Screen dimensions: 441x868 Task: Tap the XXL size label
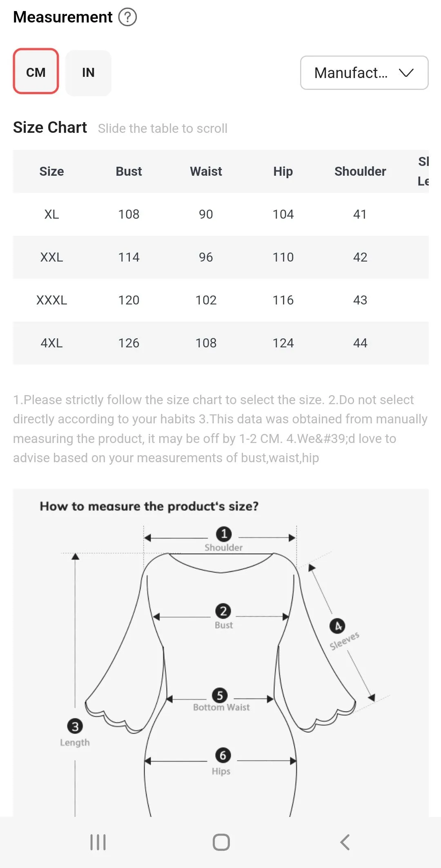pos(51,257)
